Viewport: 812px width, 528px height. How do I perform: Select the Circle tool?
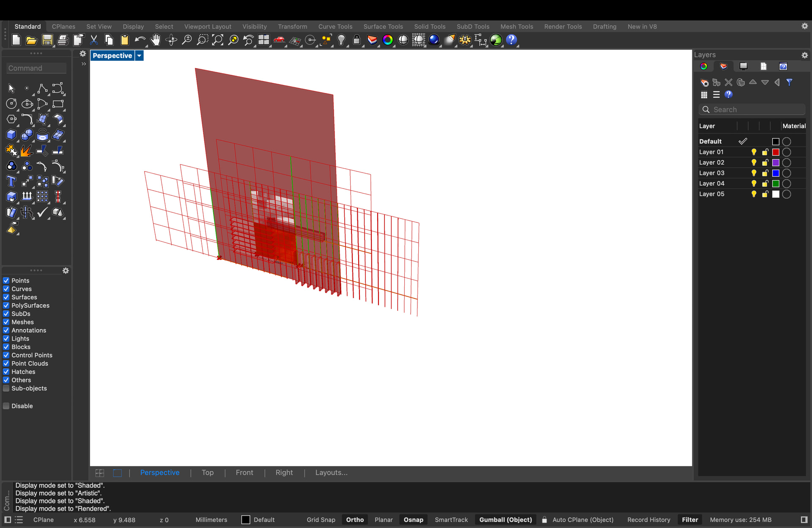pos(11,104)
